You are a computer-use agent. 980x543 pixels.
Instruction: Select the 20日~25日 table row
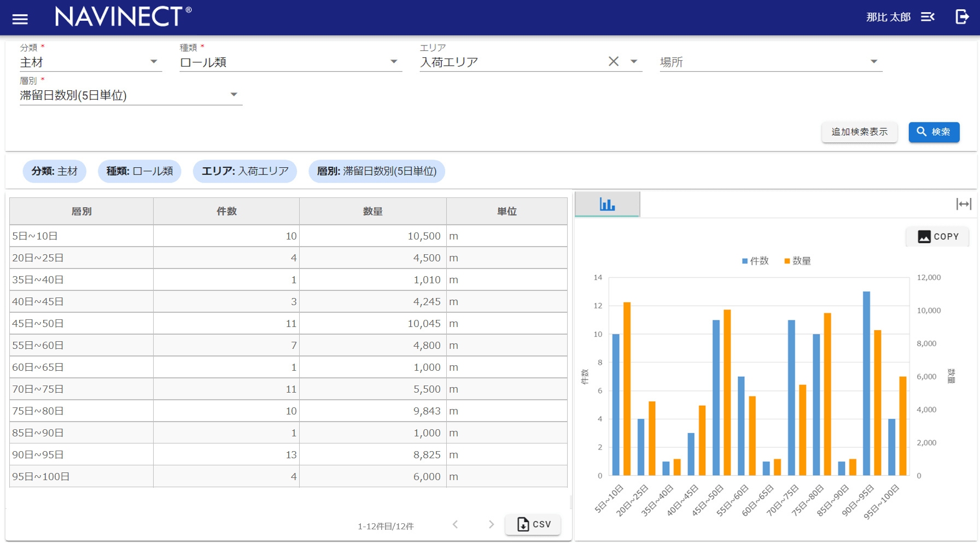pos(288,258)
